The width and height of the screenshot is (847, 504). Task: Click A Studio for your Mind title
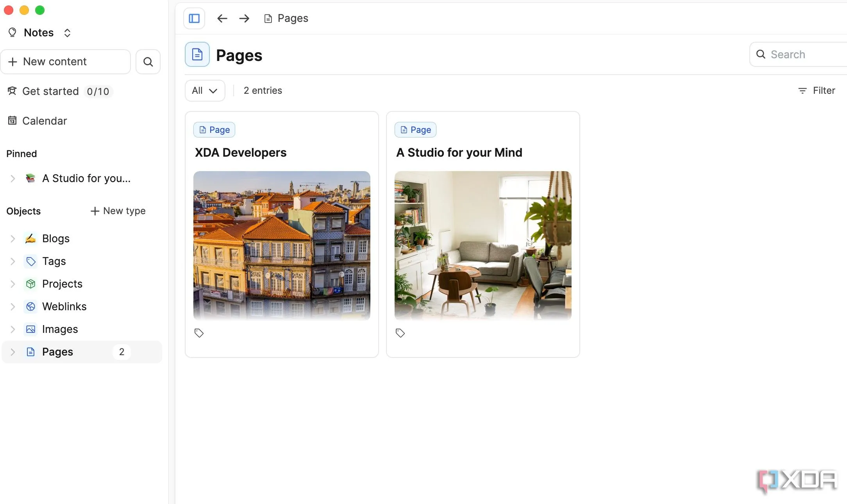point(459,152)
